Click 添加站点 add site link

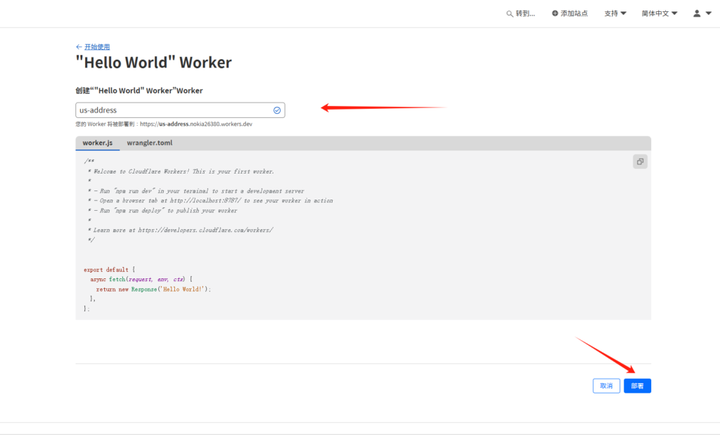(574, 13)
